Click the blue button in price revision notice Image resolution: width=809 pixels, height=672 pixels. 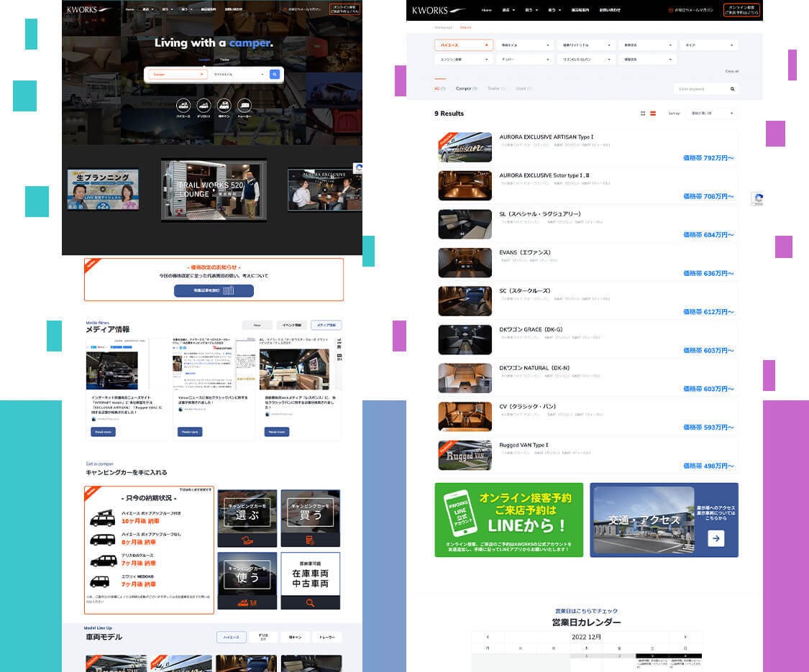click(214, 291)
